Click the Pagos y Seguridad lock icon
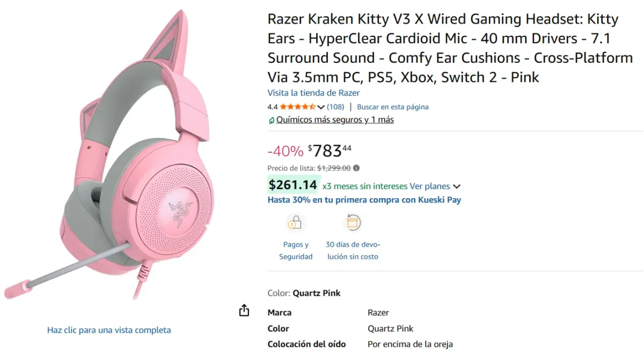644x350 pixels. (296, 221)
